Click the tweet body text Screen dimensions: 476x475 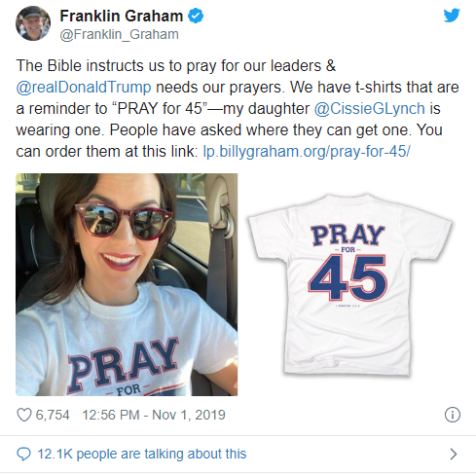tap(238, 109)
